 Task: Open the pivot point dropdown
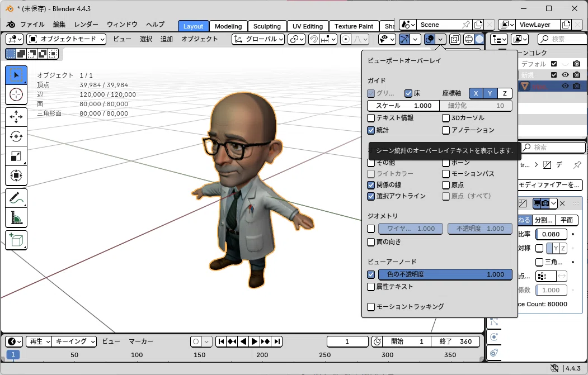[x=297, y=39]
